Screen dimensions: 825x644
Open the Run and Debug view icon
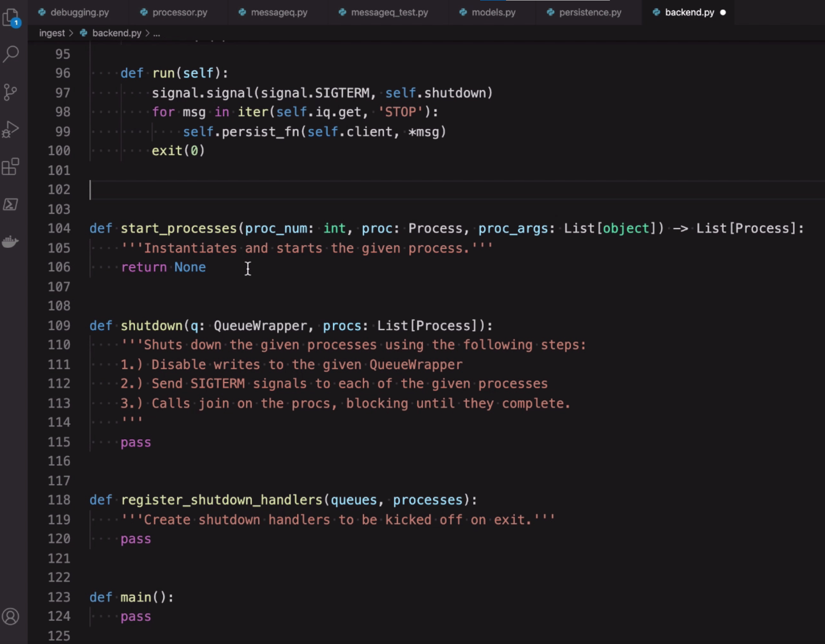[10, 129]
